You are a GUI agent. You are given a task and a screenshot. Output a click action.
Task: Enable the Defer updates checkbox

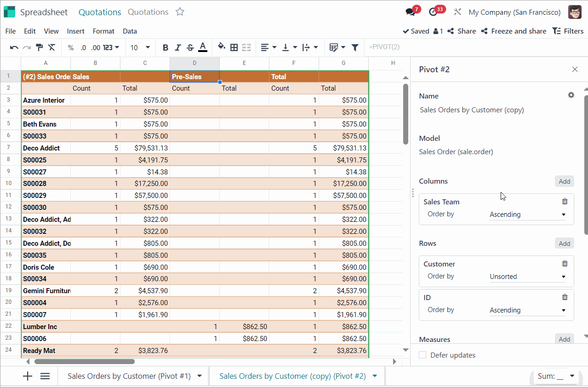coord(422,355)
